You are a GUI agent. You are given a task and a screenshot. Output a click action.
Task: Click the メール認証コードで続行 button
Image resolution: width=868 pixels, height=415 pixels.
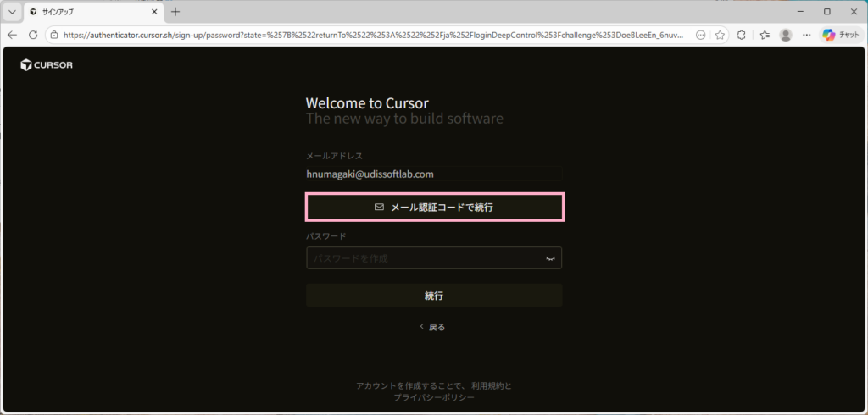pyautogui.click(x=434, y=207)
